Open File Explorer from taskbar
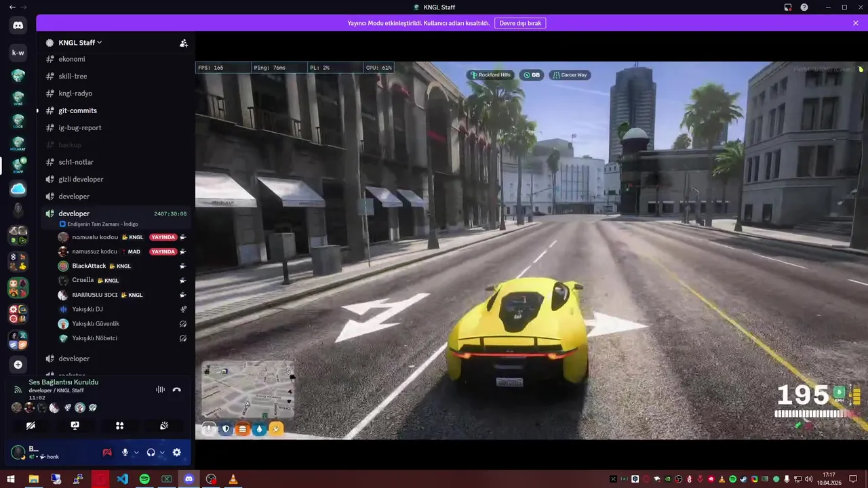 click(x=33, y=479)
